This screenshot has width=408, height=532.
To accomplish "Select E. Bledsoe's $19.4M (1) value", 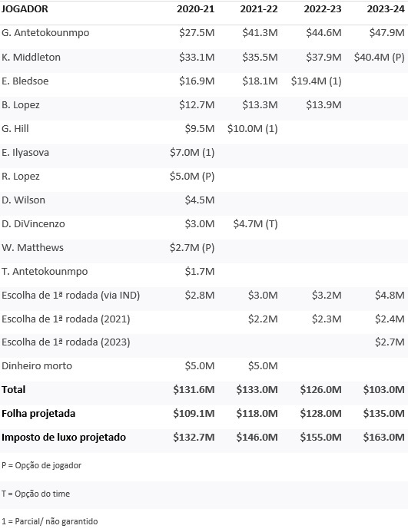I will (316, 81).
